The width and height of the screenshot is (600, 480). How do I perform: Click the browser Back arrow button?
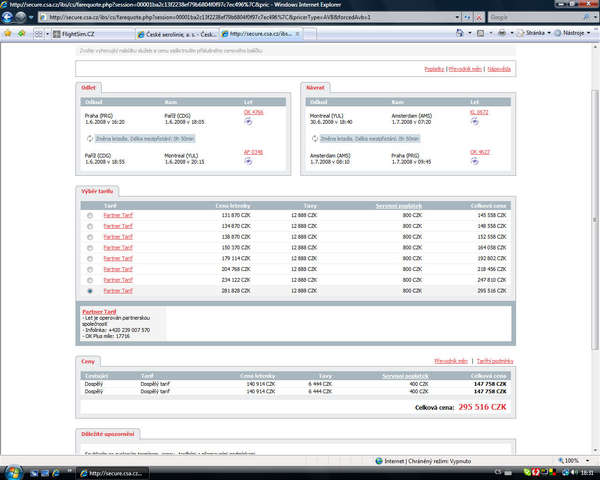tap(10, 18)
